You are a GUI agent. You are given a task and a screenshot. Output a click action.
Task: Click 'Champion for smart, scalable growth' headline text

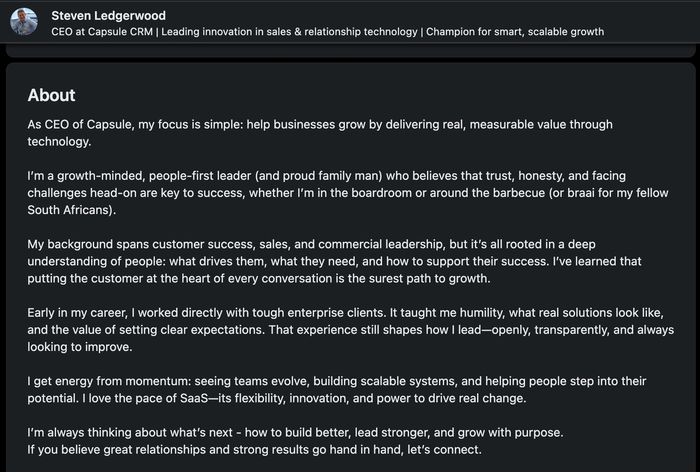[515, 32]
